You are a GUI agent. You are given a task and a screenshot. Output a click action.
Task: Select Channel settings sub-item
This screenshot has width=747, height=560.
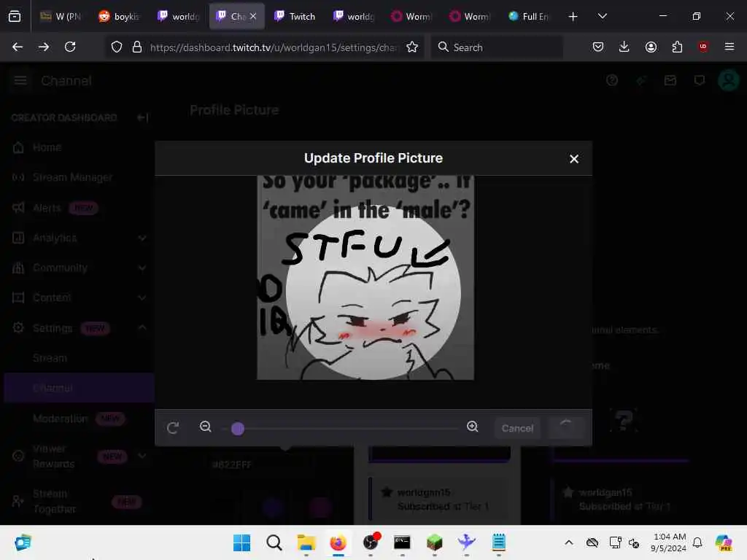tap(79, 388)
